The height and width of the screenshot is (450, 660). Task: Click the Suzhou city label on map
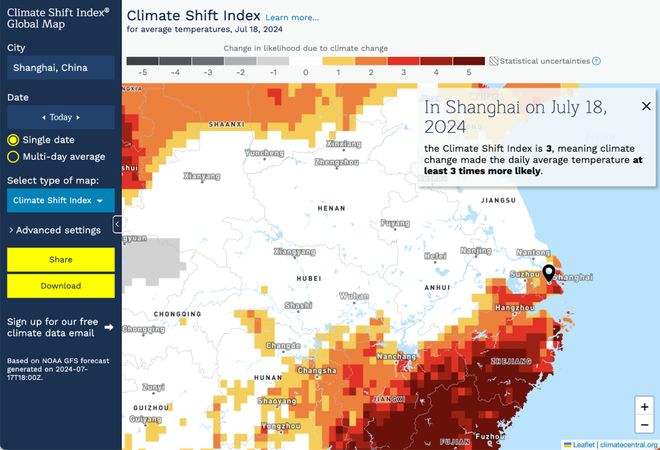(x=525, y=274)
